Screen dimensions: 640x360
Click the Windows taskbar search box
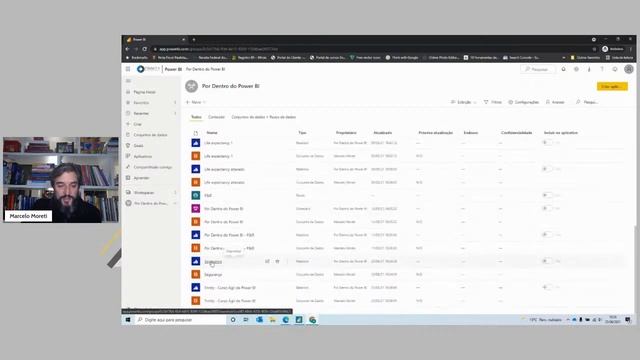pos(181,320)
